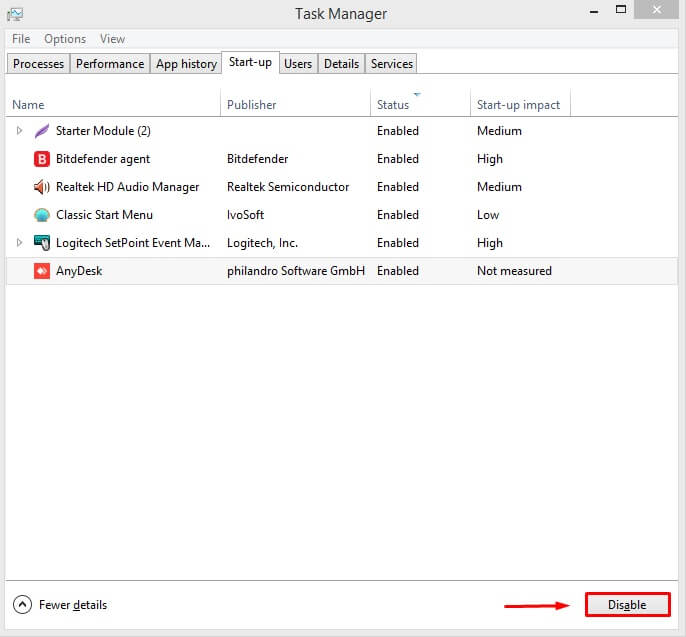Switch to the Processes tab
This screenshot has height=637, width=686.
point(38,64)
